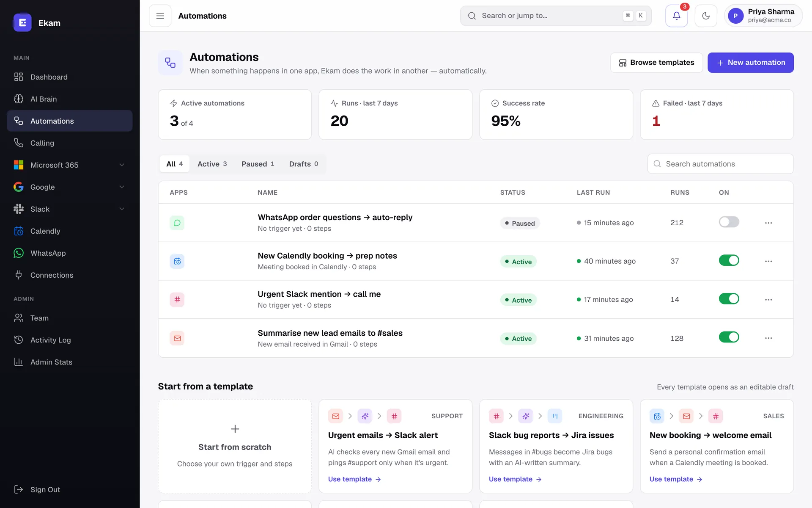Click the WhatsApp app icon in first row
812x508 pixels.
click(177, 223)
